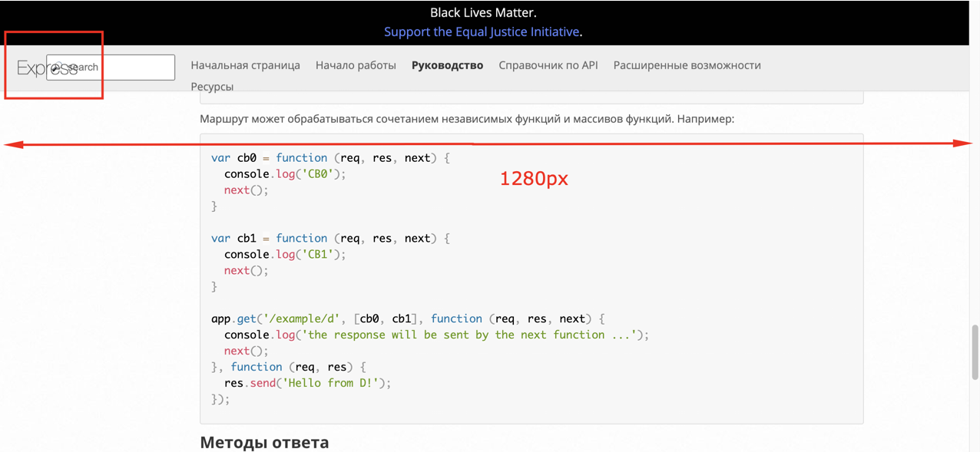Click the Методы ответа heading
Screen dimensions: 980x452
(x=264, y=442)
